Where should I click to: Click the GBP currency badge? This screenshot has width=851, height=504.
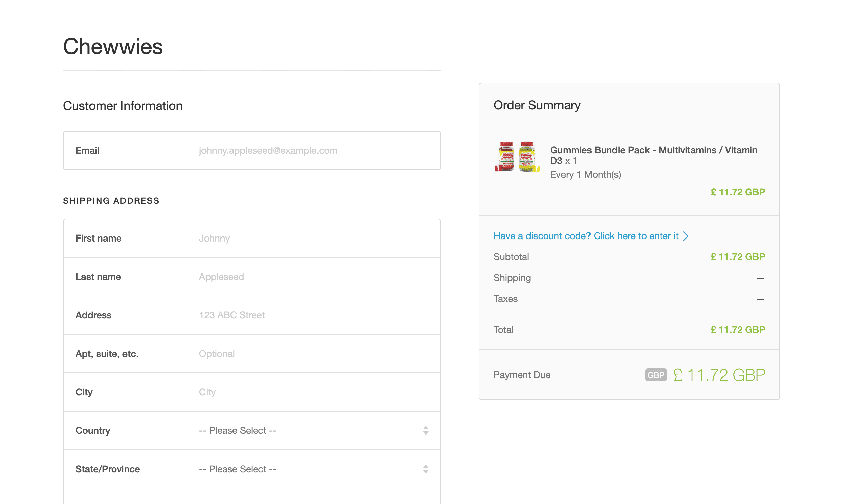coord(655,375)
